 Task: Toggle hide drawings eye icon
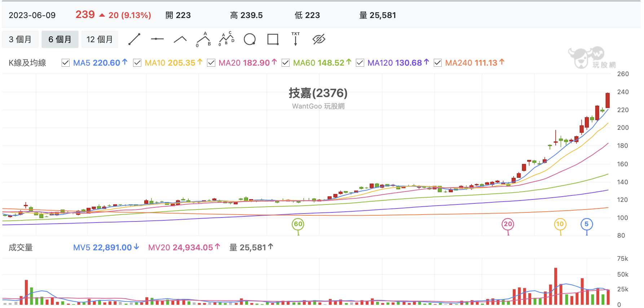319,39
